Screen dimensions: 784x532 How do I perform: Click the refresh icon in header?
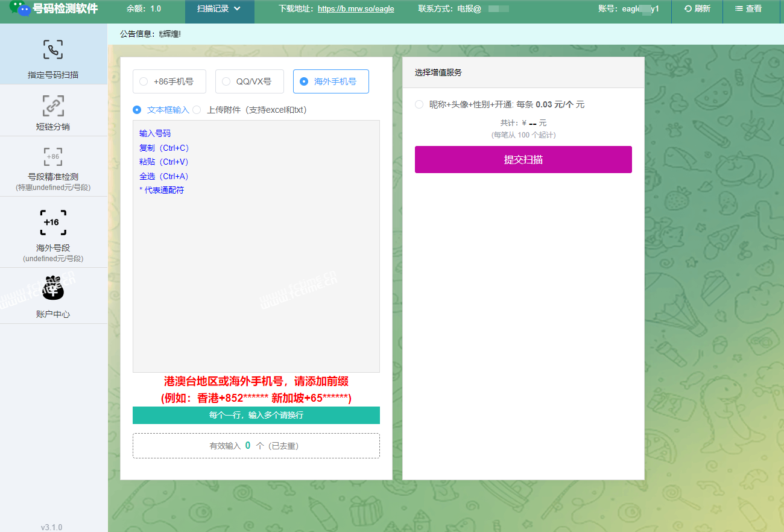tap(688, 9)
